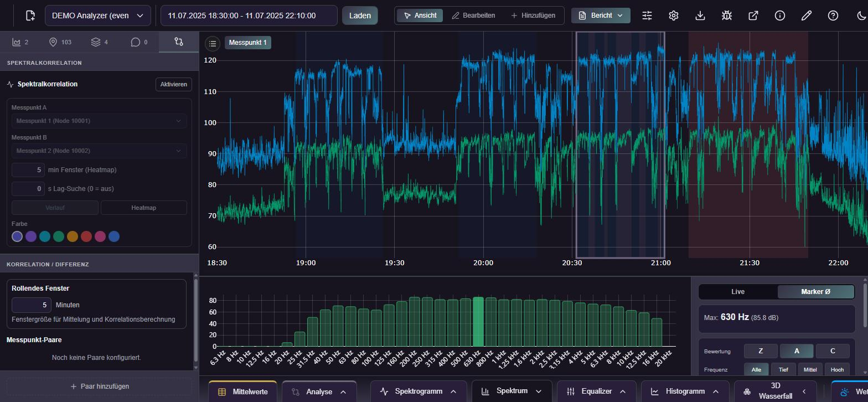Open the sliders filter settings icon

coord(647,16)
